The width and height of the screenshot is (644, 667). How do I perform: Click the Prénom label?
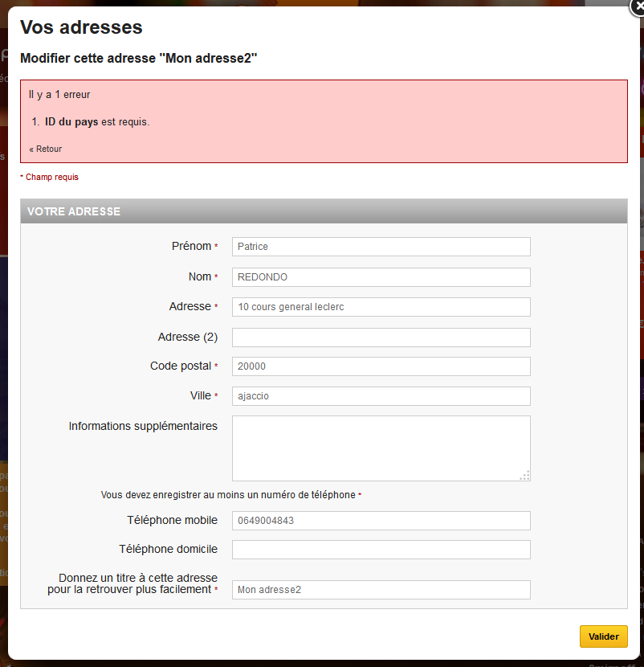pyautogui.click(x=191, y=246)
